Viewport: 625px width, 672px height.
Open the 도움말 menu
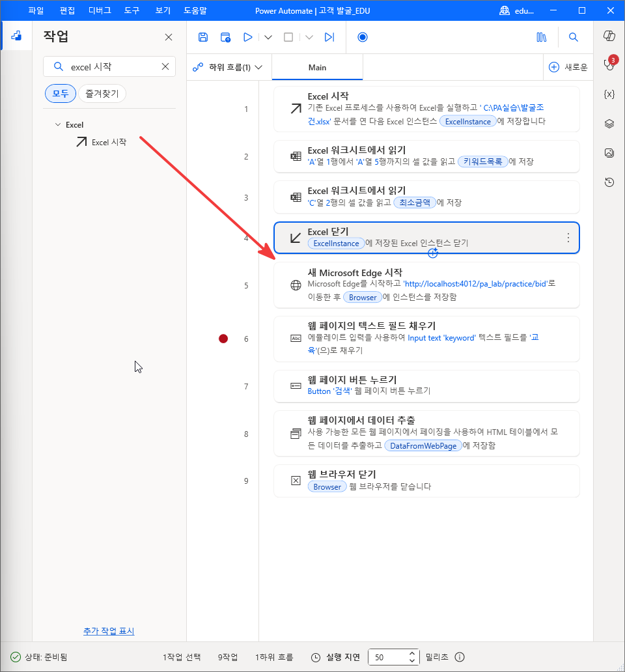pyautogui.click(x=195, y=10)
